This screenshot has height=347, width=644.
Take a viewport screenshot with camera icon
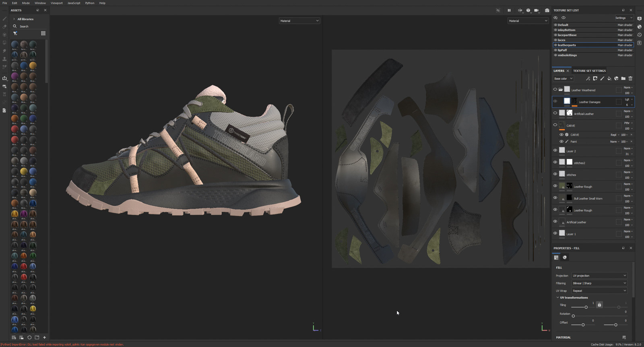click(x=547, y=10)
